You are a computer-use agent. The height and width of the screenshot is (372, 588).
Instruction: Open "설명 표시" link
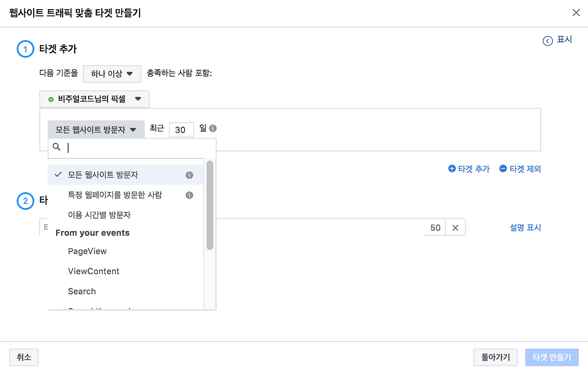click(x=525, y=227)
